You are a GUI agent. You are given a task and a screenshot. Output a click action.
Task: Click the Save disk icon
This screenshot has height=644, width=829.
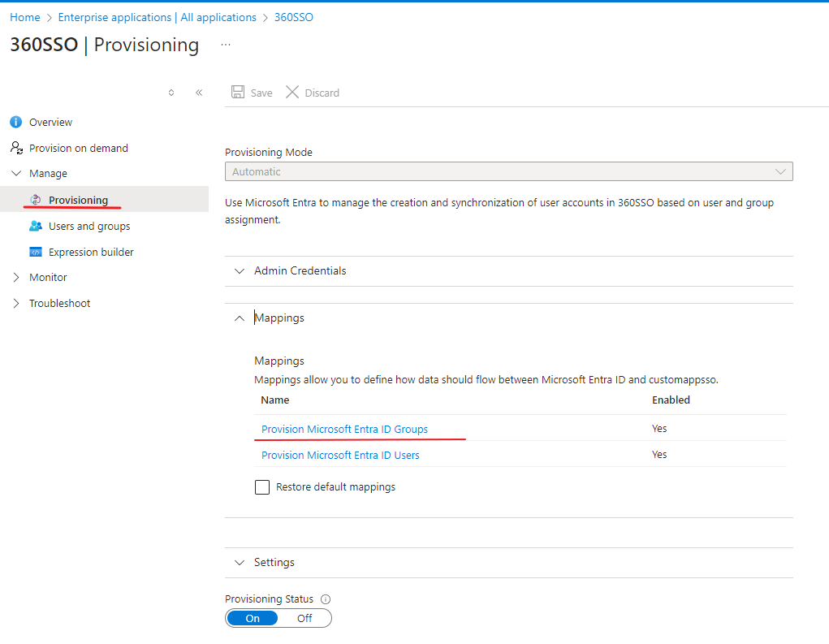pyautogui.click(x=238, y=93)
